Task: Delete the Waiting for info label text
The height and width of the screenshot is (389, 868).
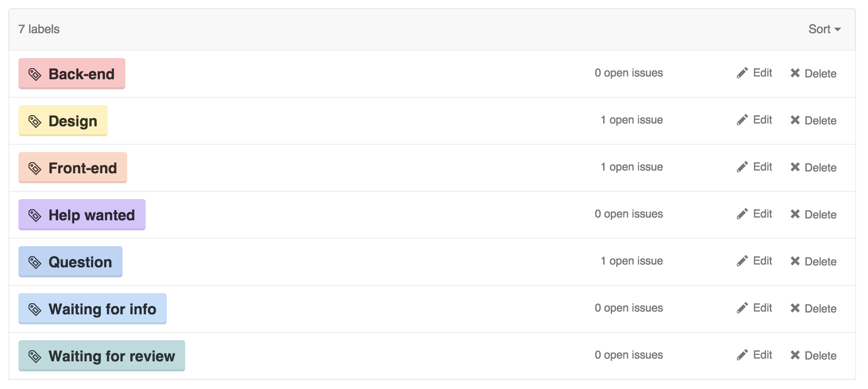Action: pyautogui.click(x=820, y=309)
